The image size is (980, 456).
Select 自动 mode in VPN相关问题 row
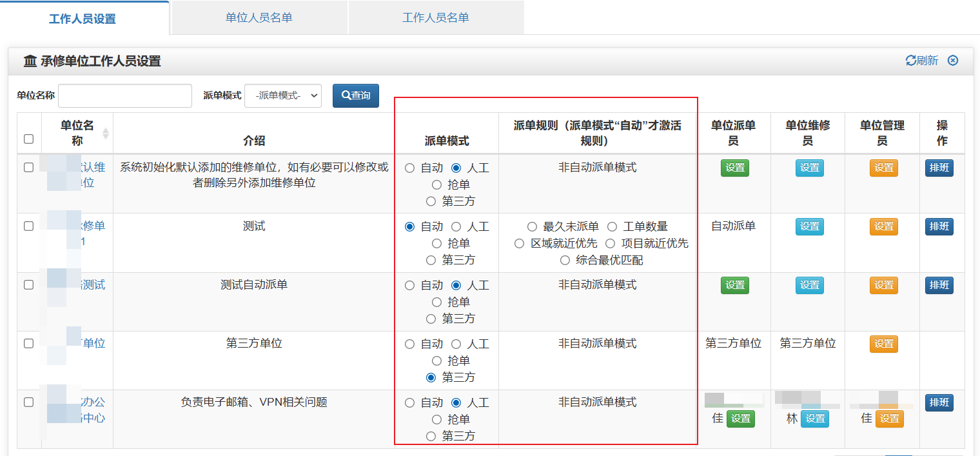(x=409, y=402)
